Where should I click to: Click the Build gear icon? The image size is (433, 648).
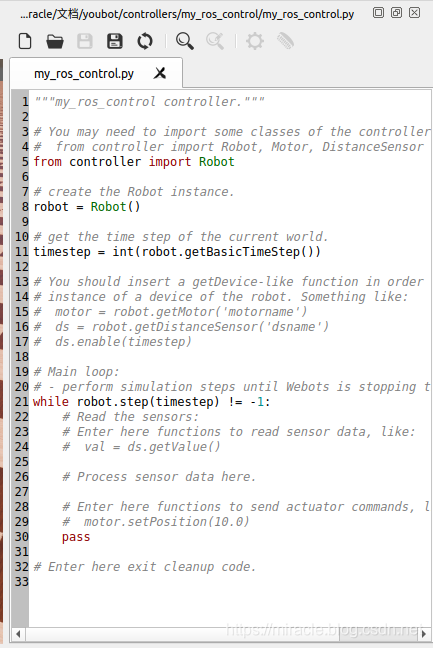(x=255, y=41)
